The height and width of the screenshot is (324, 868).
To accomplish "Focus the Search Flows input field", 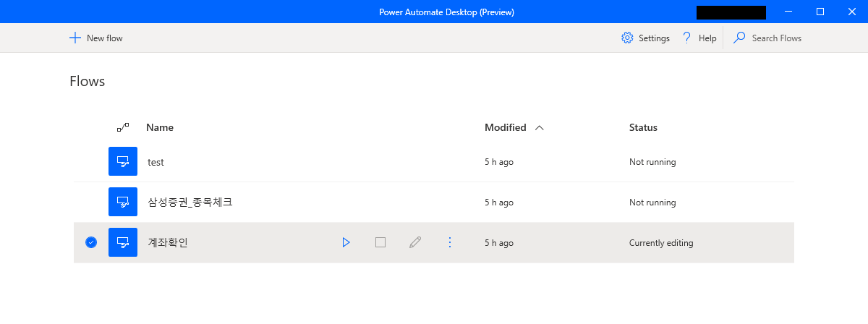I will [776, 38].
